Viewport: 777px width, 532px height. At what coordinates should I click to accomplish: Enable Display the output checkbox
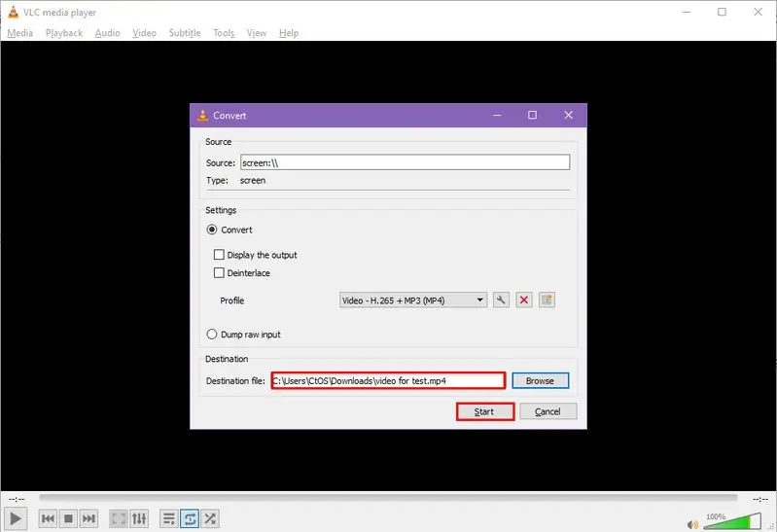coord(219,255)
